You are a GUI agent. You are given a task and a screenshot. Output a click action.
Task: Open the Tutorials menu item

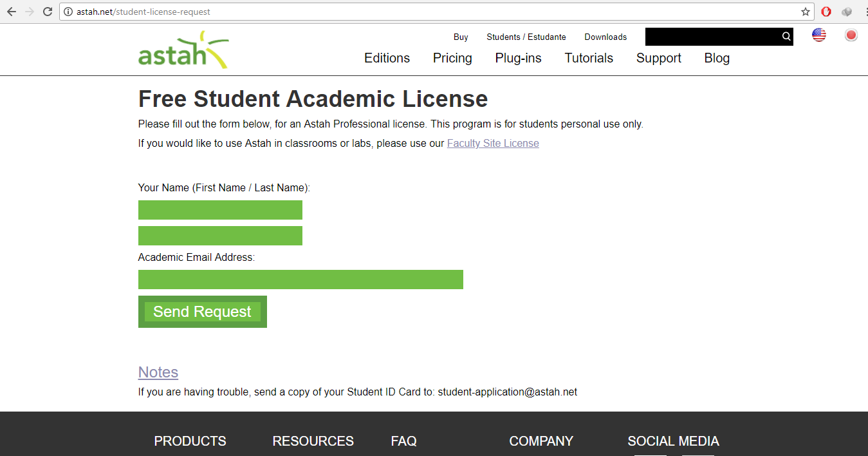click(x=589, y=58)
